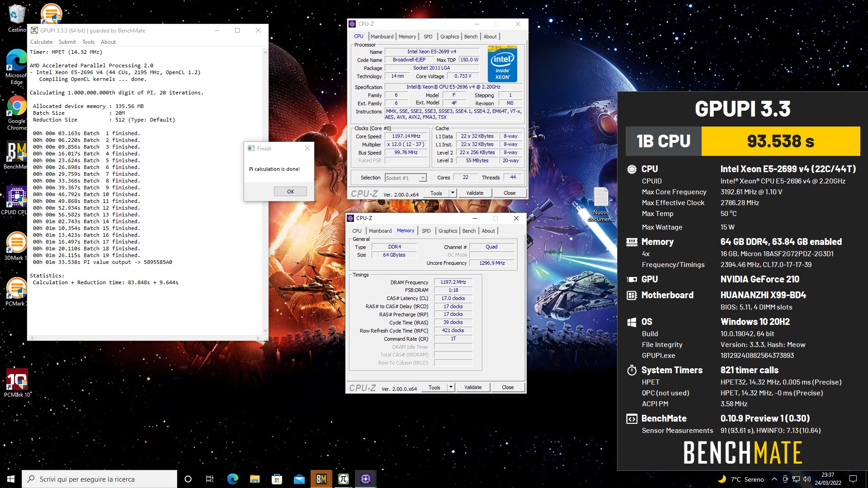
Task: Click the Windows Start button
Action: (11, 479)
